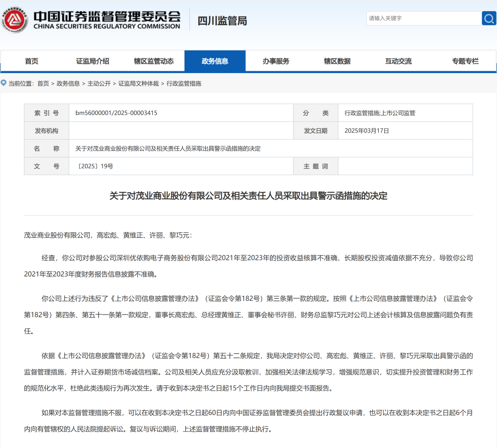
Task: Switch to 辖区数据 tab
Action: coord(337,61)
